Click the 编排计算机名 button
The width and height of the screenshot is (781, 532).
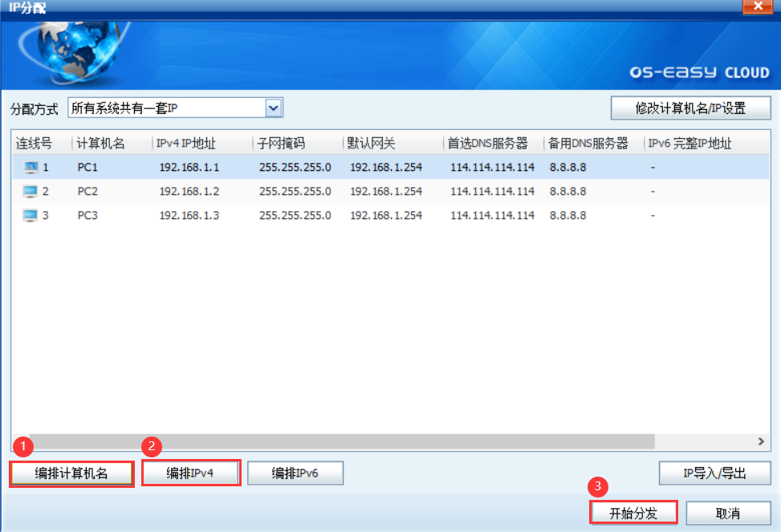click(x=71, y=473)
